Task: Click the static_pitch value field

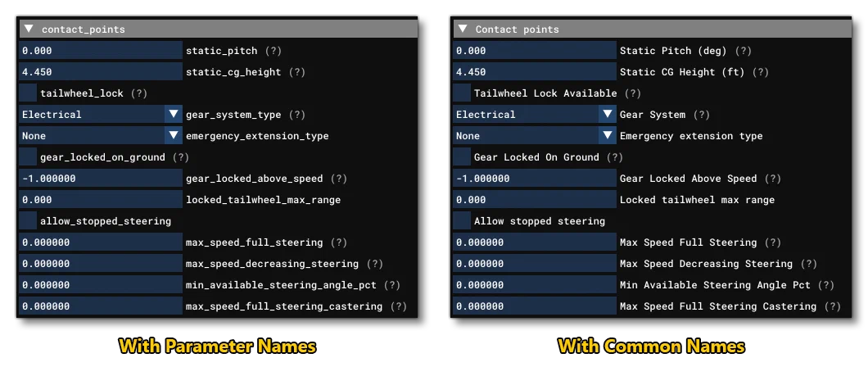Action: tap(101, 50)
